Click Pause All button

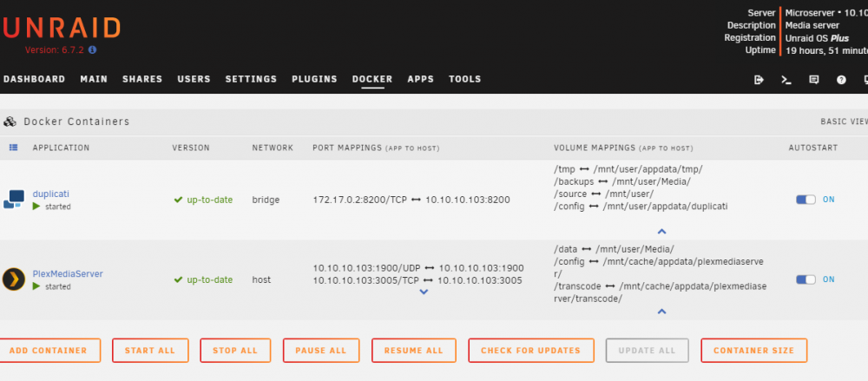321,351
